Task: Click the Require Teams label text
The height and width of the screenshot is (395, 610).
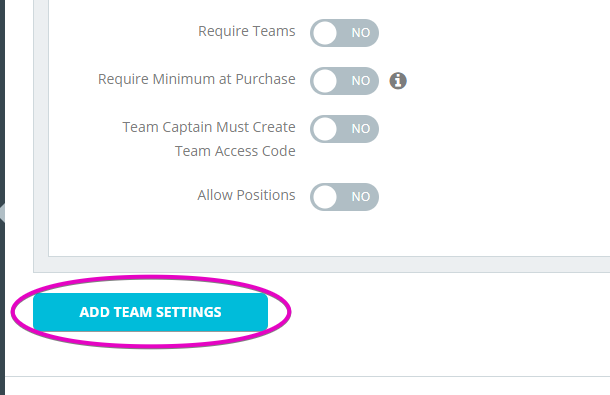Action: click(x=247, y=31)
